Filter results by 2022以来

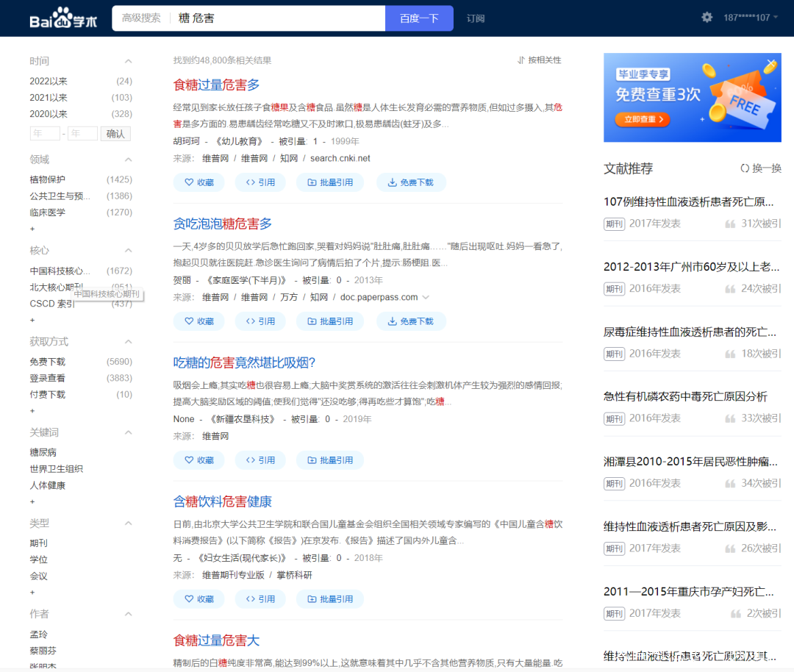coord(49,82)
